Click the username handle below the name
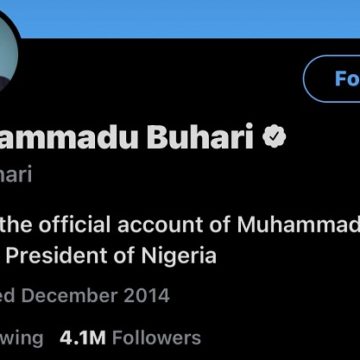 16,174
